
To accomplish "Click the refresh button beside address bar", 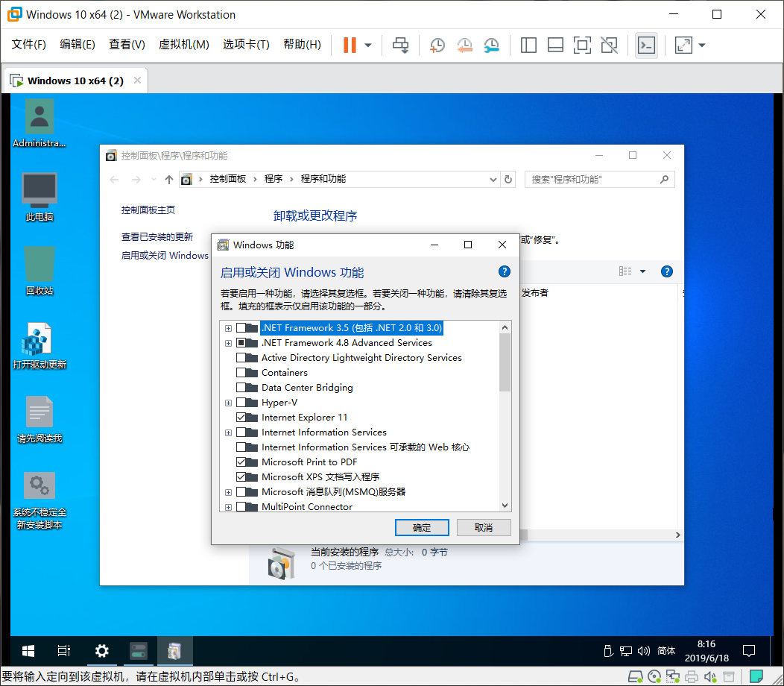I will coord(508,179).
